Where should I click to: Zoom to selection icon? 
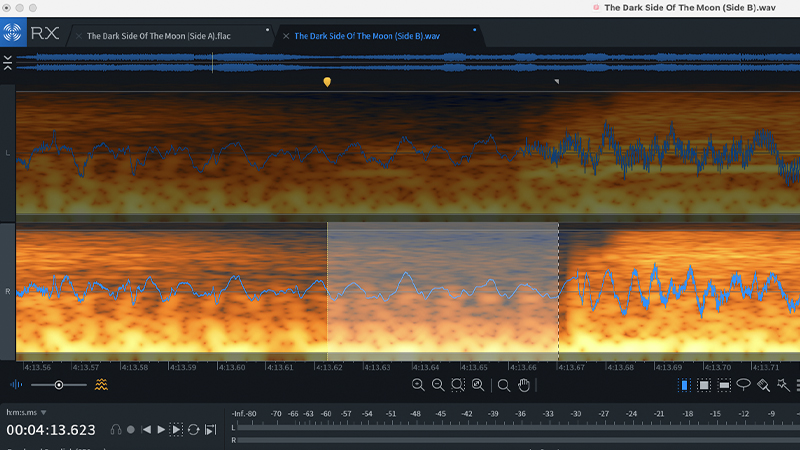pos(458,385)
